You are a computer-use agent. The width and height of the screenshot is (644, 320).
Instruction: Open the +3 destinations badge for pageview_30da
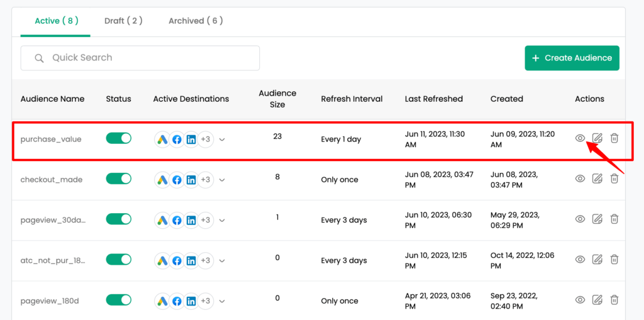206,220
